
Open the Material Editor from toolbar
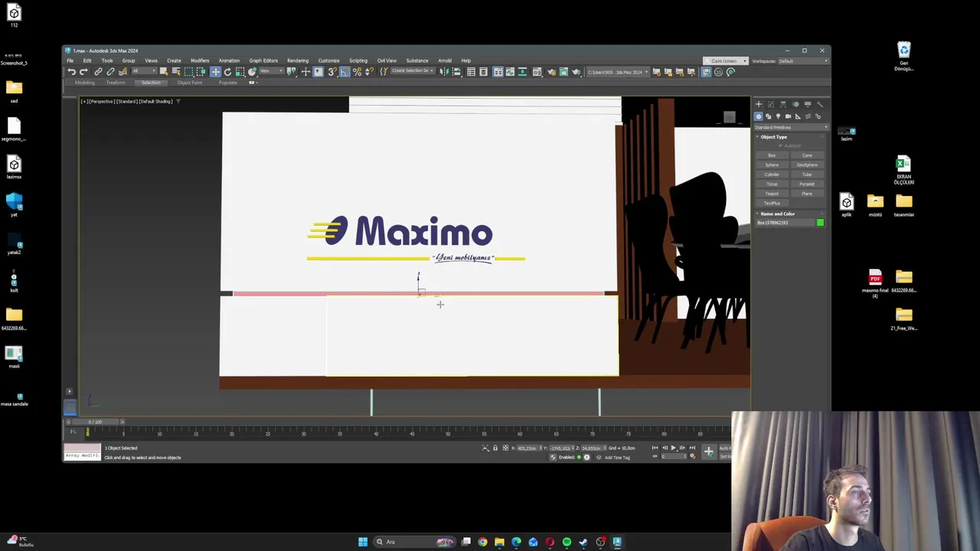(x=537, y=72)
